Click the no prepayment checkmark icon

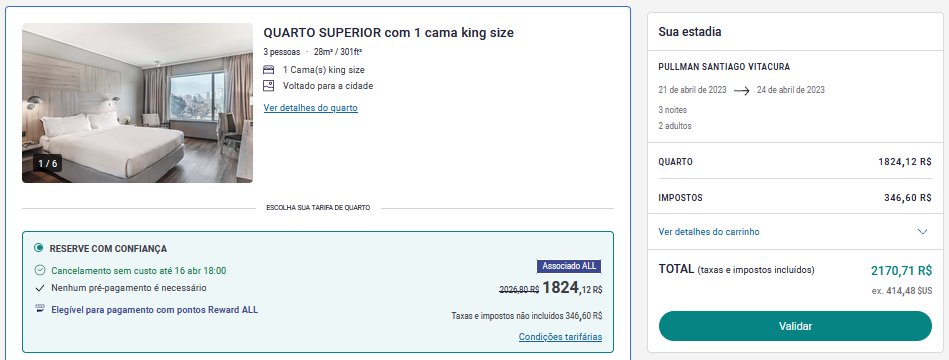coord(40,288)
